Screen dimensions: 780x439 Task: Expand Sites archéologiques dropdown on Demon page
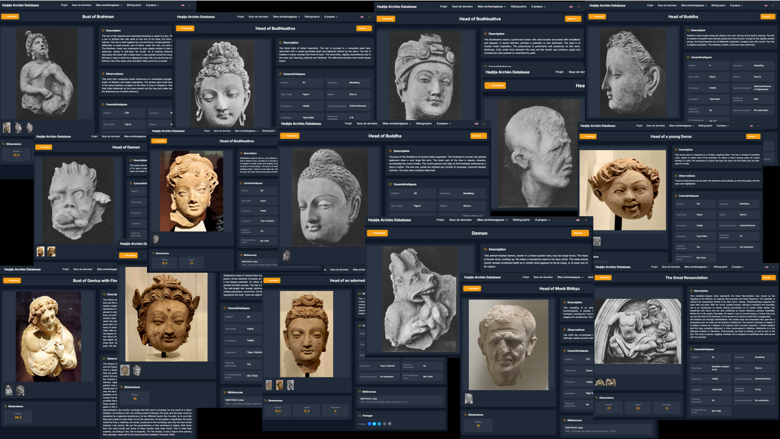click(x=491, y=220)
